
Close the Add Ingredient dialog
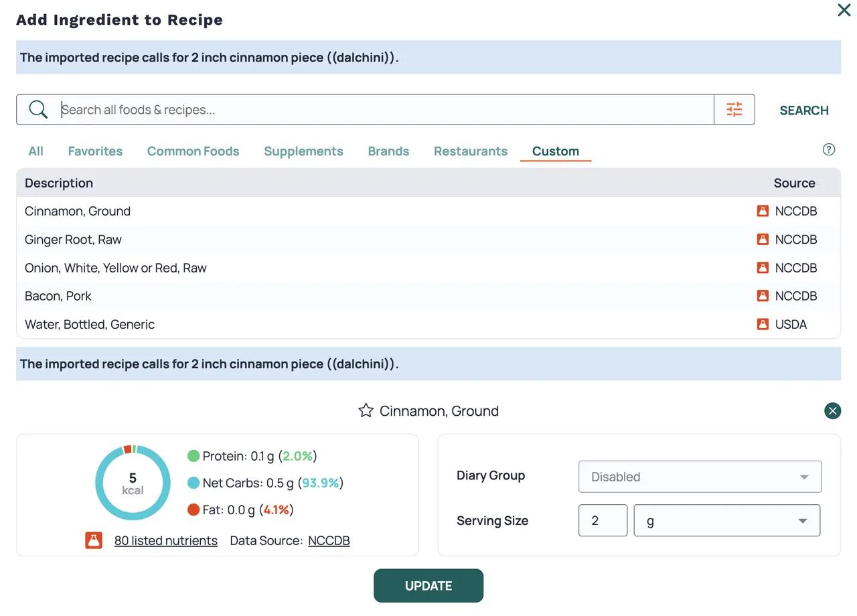point(844,11)
